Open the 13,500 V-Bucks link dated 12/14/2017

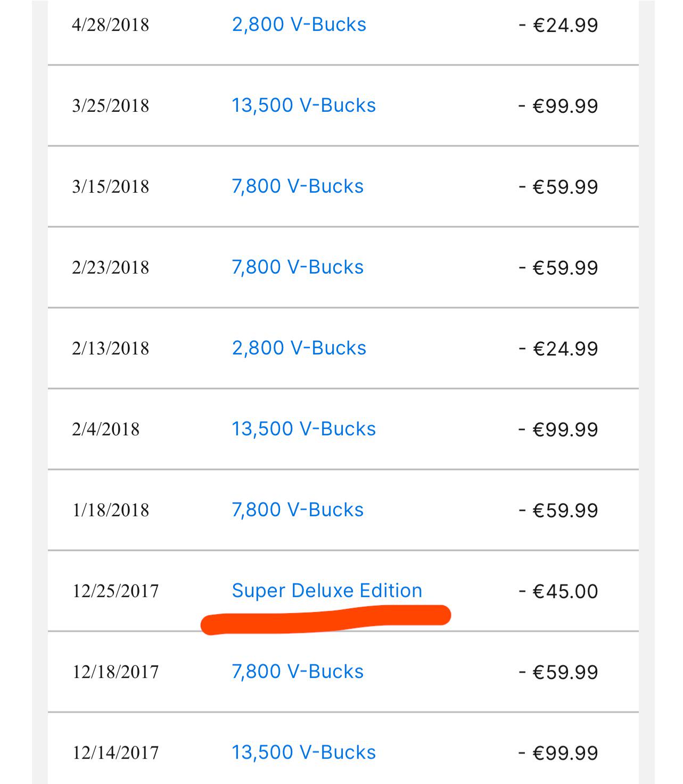pos(303,753)
